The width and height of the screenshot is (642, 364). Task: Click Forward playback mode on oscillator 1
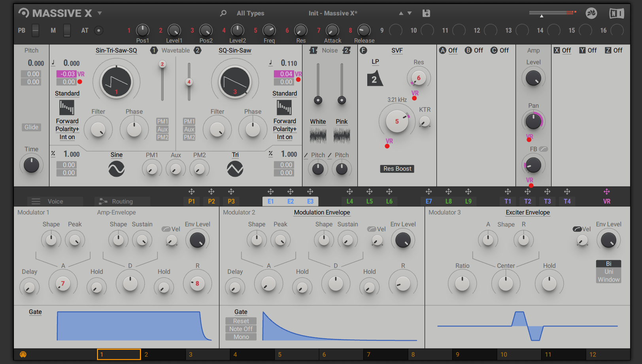click(x=67, y=121)
